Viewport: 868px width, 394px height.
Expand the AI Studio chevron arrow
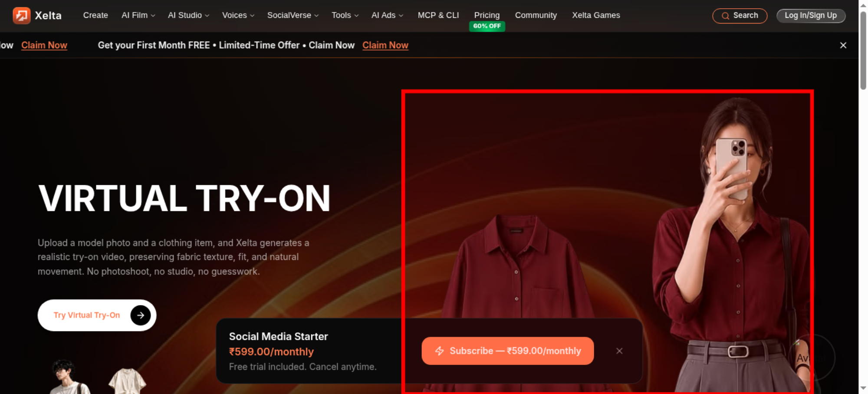point(207,16)
